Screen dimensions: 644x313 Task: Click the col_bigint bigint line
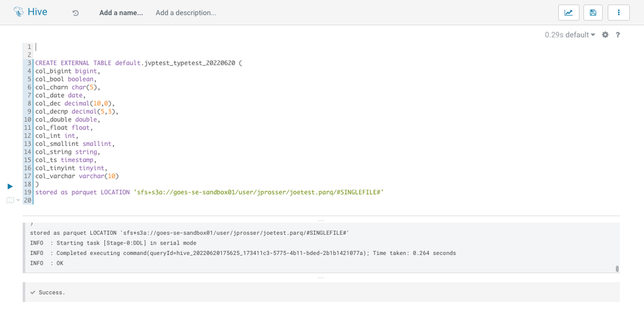point(68,71)
